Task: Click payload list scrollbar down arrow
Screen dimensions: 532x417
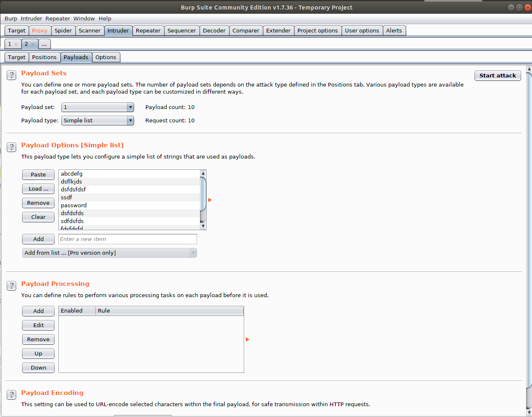Action: click(x=203, y=226)
